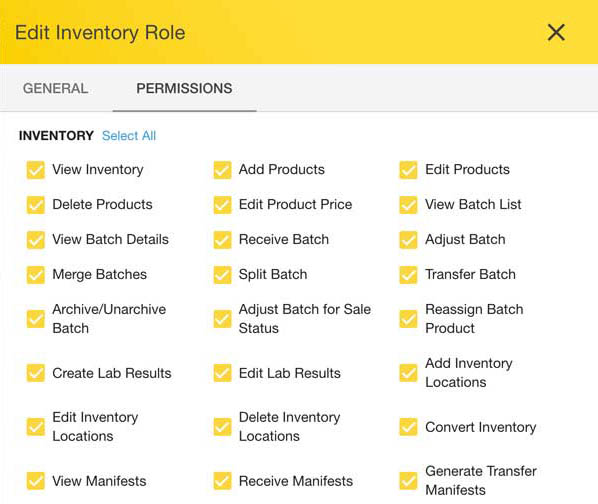Switch to the GENERAL tab
Screen dimensions: 598x504
click(56, 88)
